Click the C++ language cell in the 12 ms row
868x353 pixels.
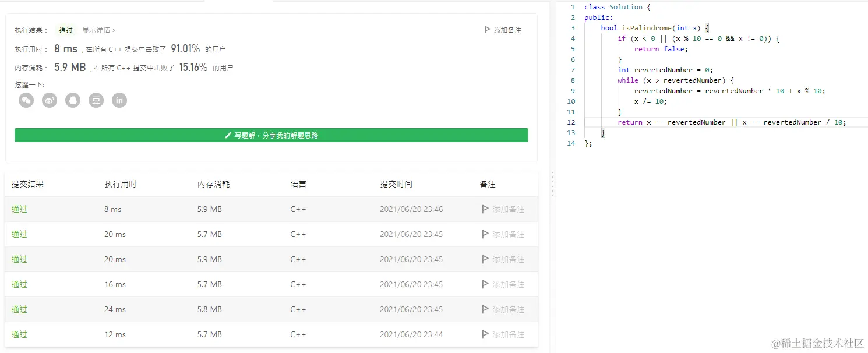coord(298,334)
